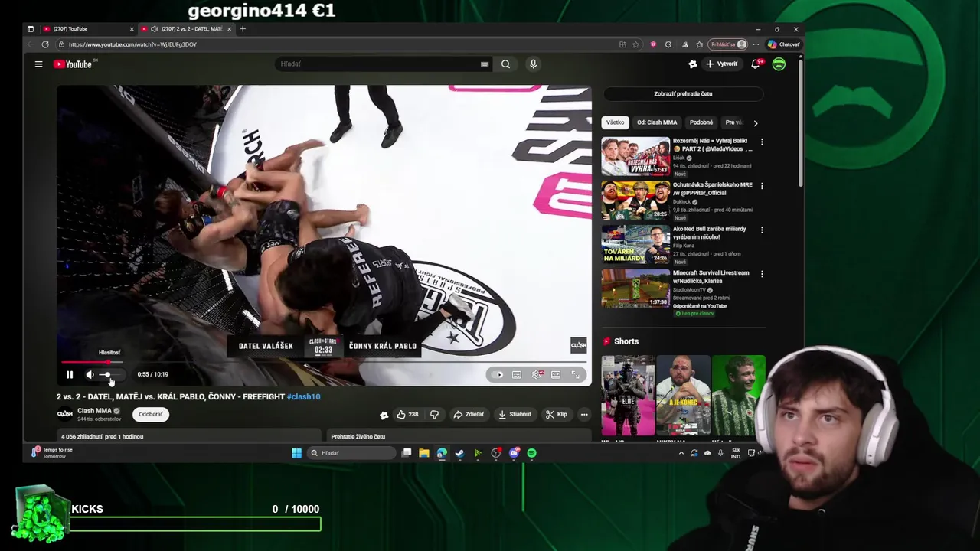Adjust the volume slider handle
980x551 pixels.
(x=107, y=374)
